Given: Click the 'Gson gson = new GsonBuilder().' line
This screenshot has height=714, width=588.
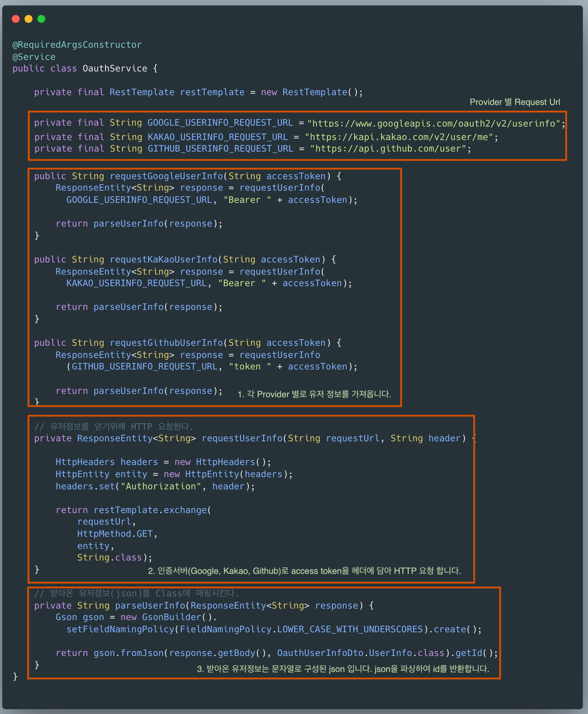Looking at the screenshot, I should (136, 617).
